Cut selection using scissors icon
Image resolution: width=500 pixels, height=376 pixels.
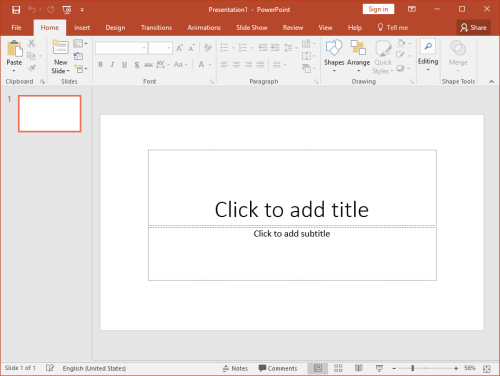tap(31, 43)
